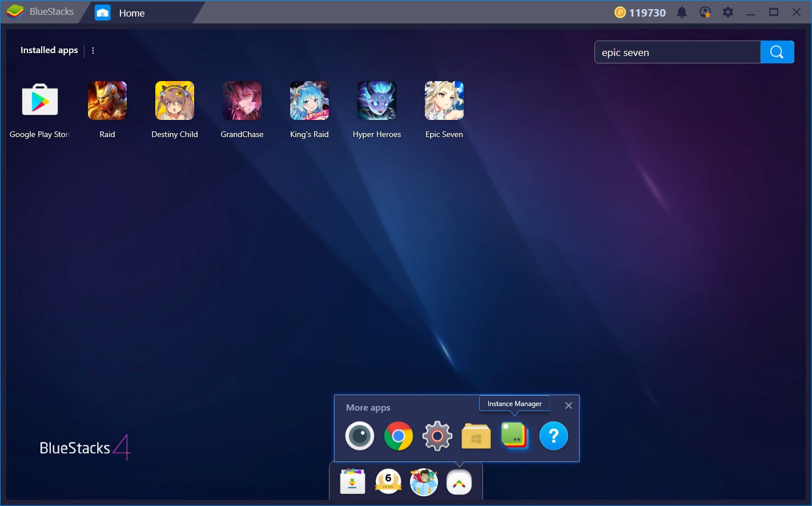The image size is (812, 506).
Task: Launch the Destiny Child game
Action: (x=175, y=101)
